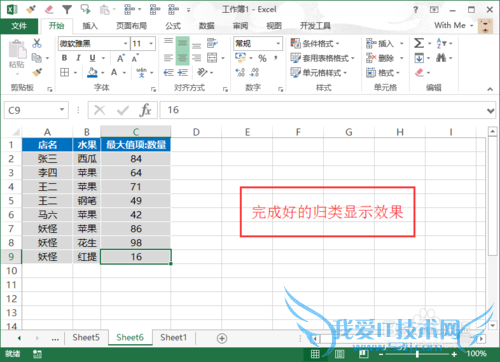Decrease decimal places icon

pyautogui.click(x=254, y=72)
